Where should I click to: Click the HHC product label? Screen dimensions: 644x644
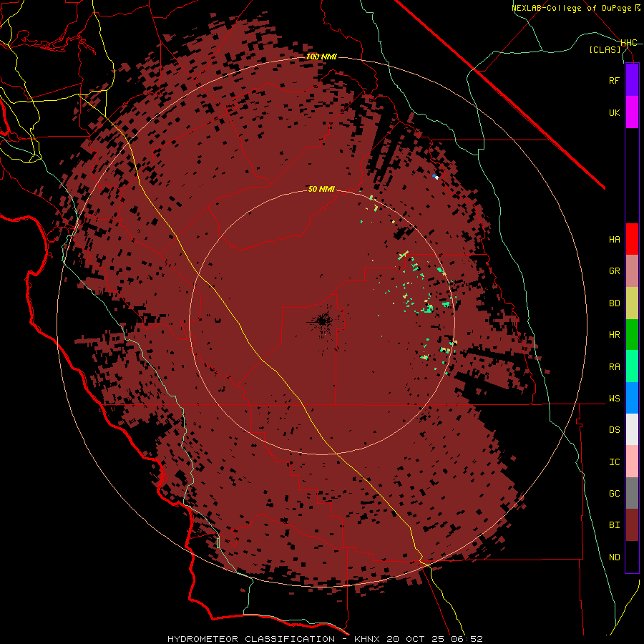point(628,43)
